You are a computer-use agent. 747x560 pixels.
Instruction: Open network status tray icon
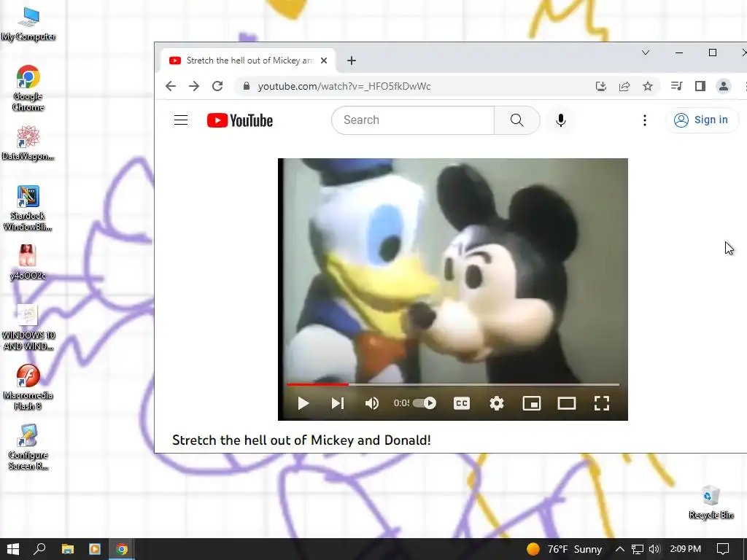(637, 549)
